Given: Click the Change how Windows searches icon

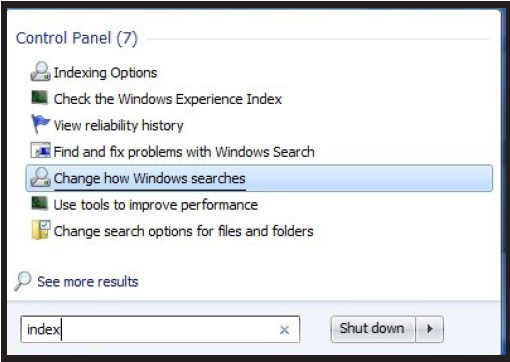Looking at the screenshot, I should 40,177.
